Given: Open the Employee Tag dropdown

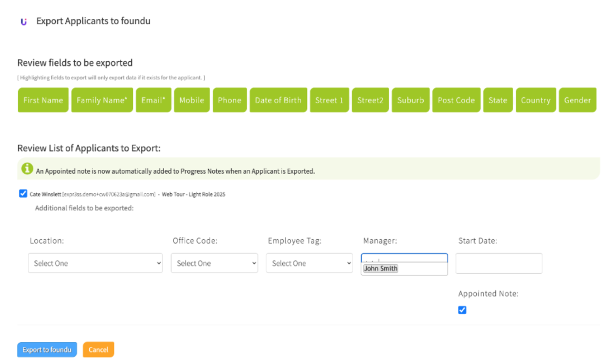Looking at the screenshot, I should [309, 263].
